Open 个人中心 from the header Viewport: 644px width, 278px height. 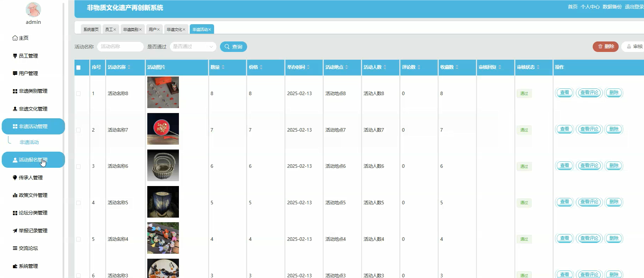click(590, 7)
